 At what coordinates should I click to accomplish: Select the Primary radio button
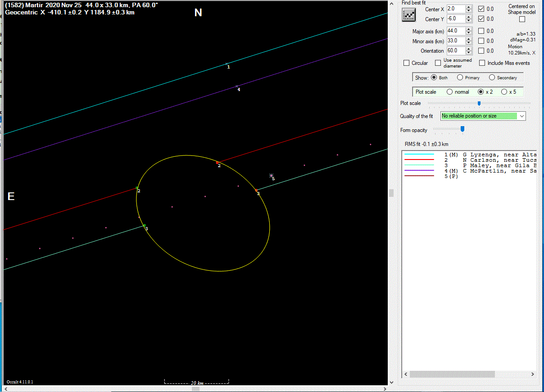pyautogui.click(x=460, y=77)
